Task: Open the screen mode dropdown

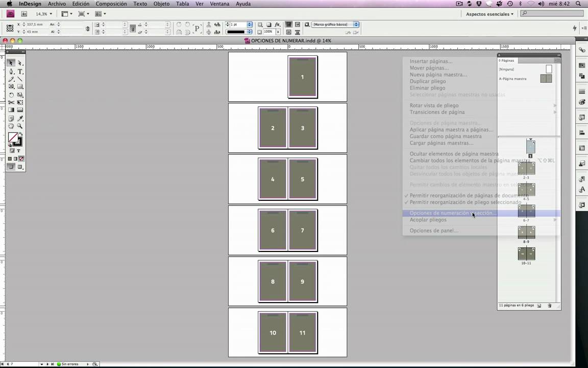Action: [x=83, y=14]
